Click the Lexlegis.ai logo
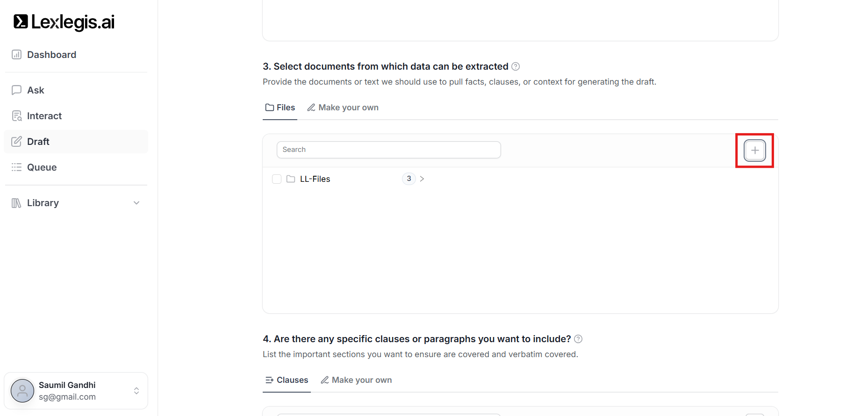 64,22
